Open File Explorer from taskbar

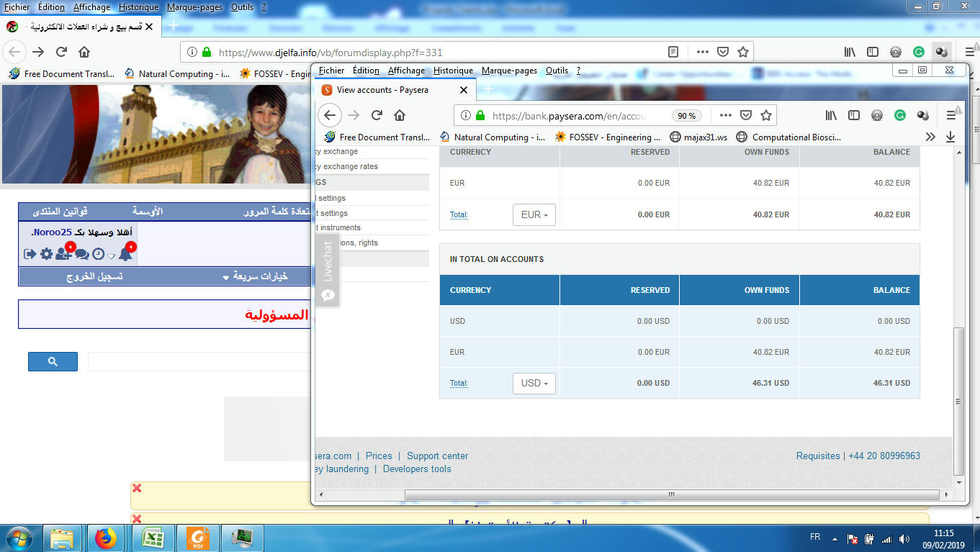[x=62, y=538]
